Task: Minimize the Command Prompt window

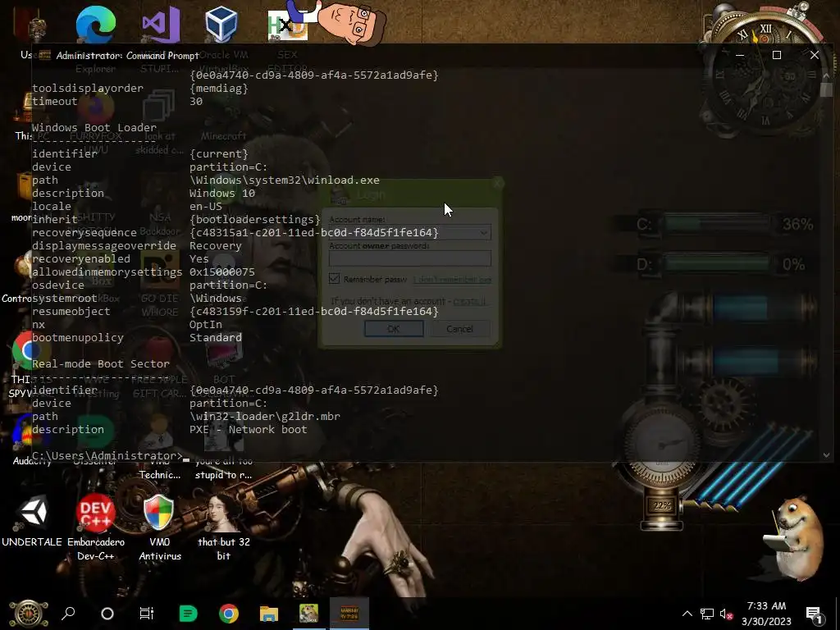Action: click(740, 55)
